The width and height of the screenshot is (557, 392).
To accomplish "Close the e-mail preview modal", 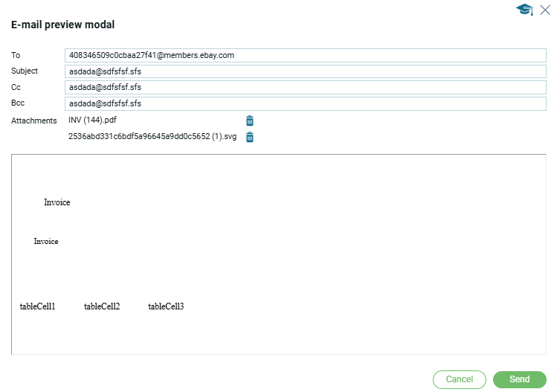I will click(545, 10).
